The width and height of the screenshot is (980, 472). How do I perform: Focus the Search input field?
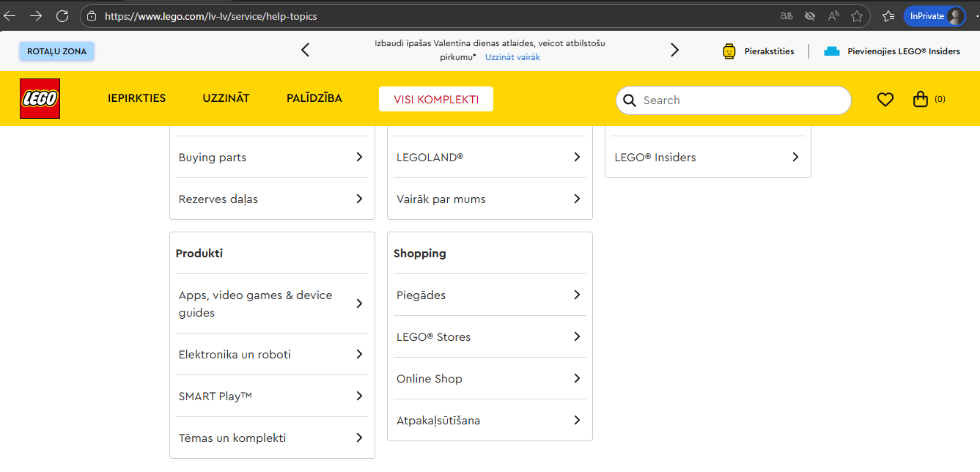[x=734, y=100]
